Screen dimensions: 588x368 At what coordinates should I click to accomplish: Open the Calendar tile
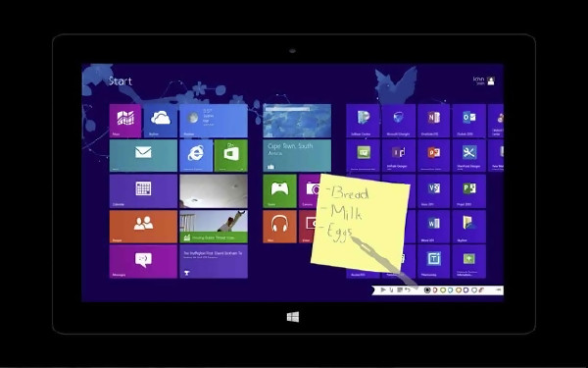tap(143, 190)
